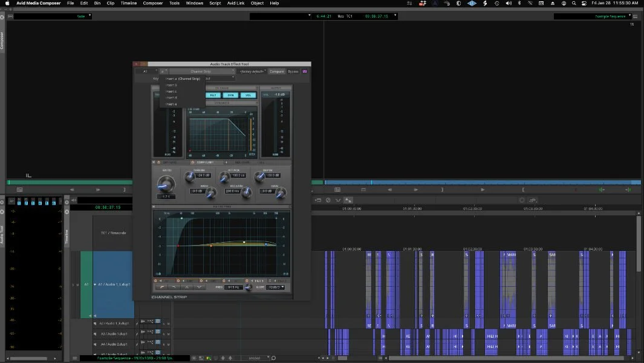Select Insert e in the insert list
The image size is (644, 363).
tap(183, 104)
